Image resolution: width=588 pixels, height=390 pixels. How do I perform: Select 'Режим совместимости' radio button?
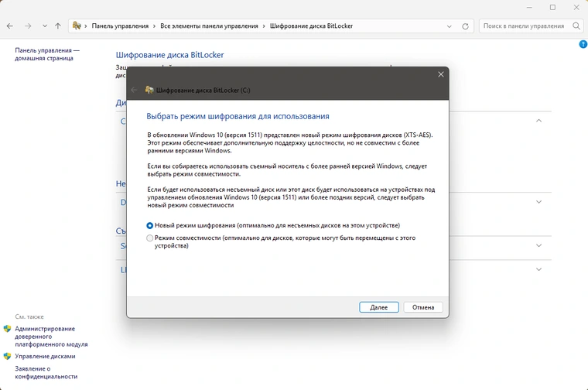[150, 238]
